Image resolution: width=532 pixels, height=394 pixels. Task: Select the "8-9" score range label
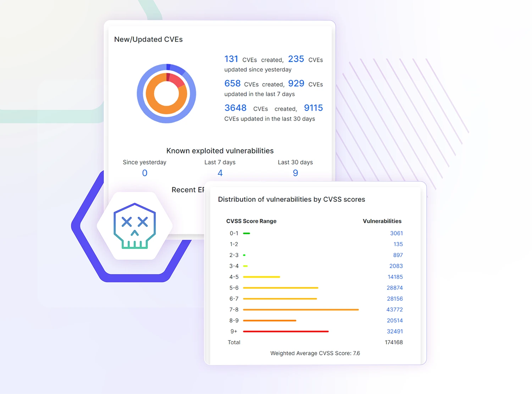point(234,321)
